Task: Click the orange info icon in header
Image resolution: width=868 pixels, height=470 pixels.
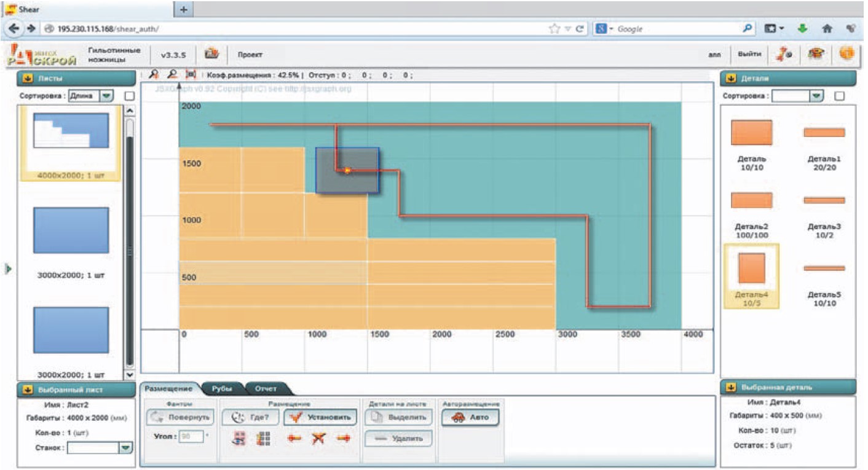Action: coord(846,54)
